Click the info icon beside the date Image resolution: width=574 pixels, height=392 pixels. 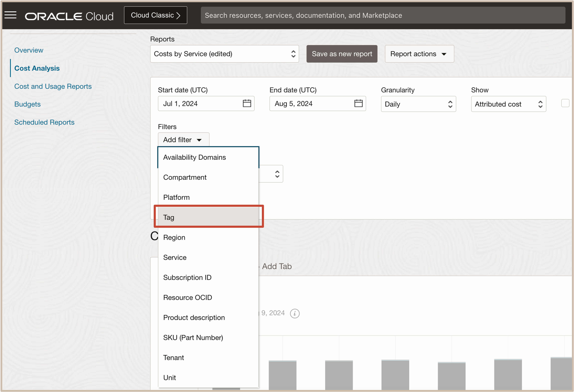click(294, 313)
